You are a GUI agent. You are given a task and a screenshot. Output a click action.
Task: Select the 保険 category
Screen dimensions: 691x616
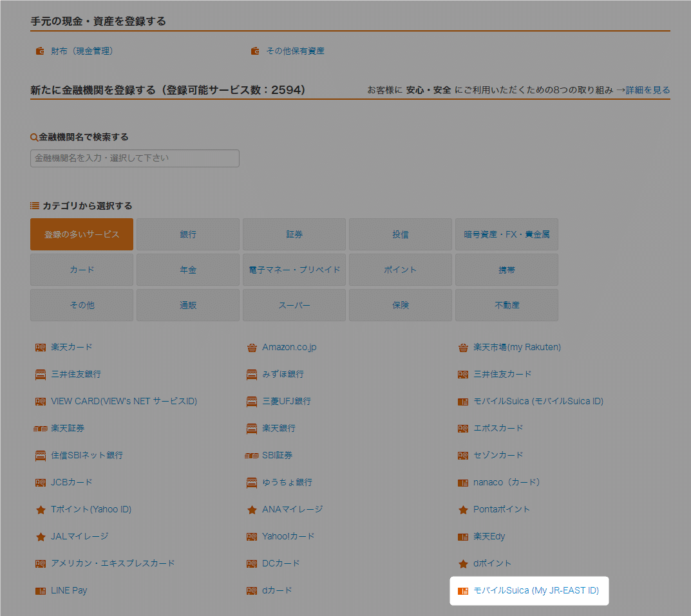[400, 305]
